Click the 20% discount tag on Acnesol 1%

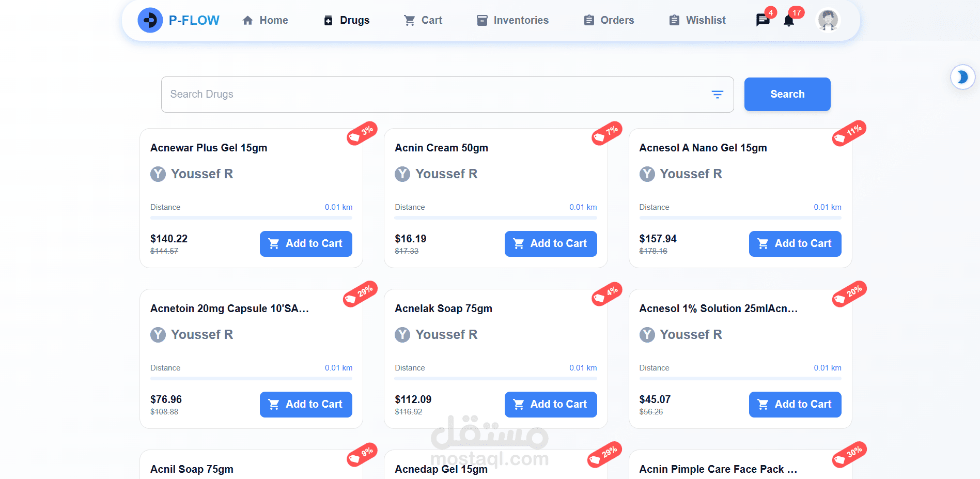click(x=849, y=294)
